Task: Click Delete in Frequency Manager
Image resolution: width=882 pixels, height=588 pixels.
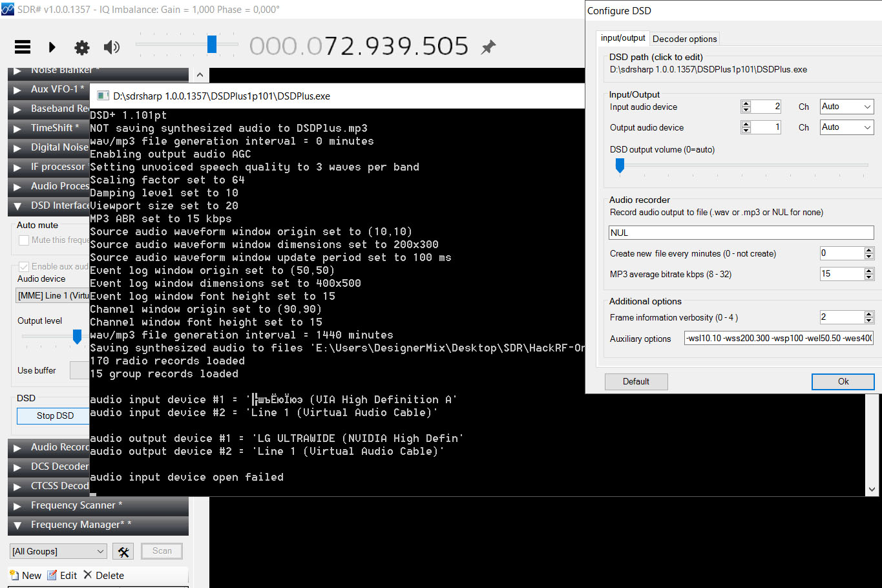Action: (103, 575)
